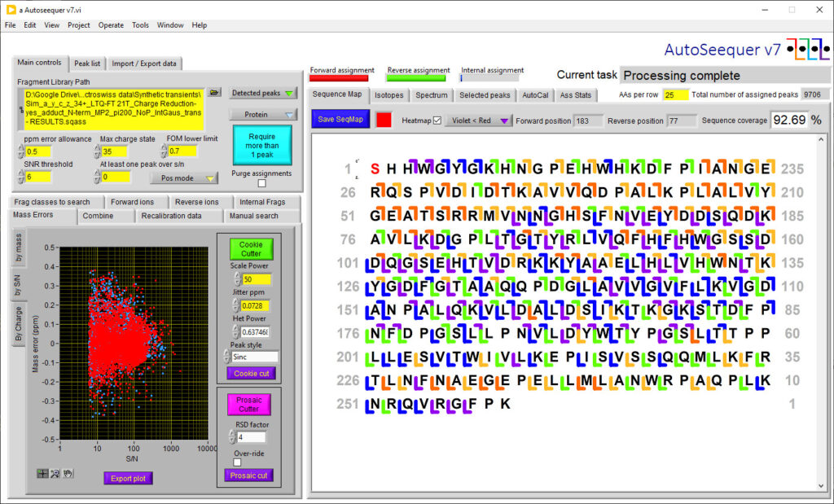Image resolution: width=834 pixels, height=504 pixels.
Task: Toggle the Heatmap checkbox
Action: pyautogui.click(x=437, y=121)
